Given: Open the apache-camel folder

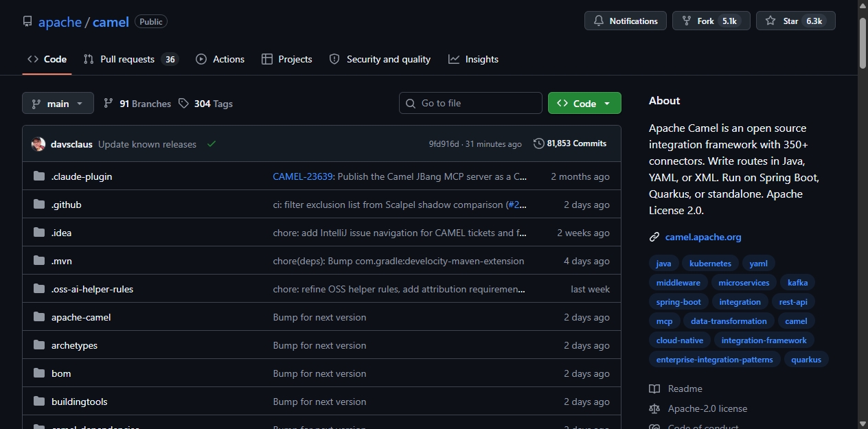Looking at the screenshot, I should (81, 317).
